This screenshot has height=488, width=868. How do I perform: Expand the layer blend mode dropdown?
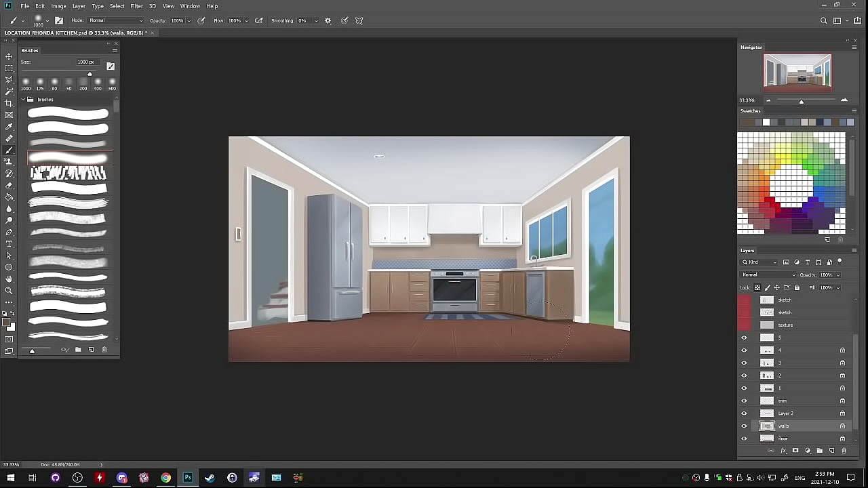[768, 275]
